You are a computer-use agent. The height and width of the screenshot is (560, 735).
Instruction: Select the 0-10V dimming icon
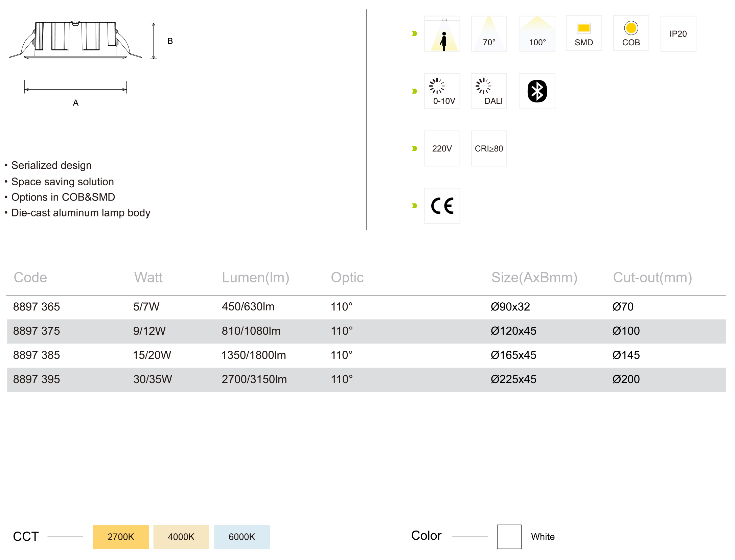442,91
